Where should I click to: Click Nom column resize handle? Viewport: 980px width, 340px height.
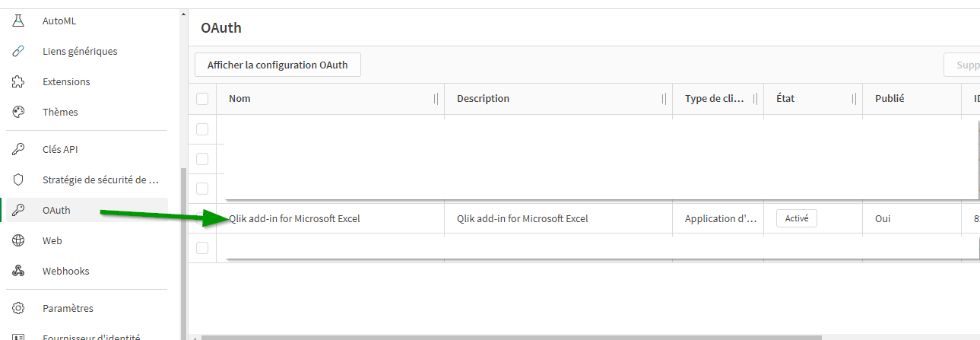(436, 99)
